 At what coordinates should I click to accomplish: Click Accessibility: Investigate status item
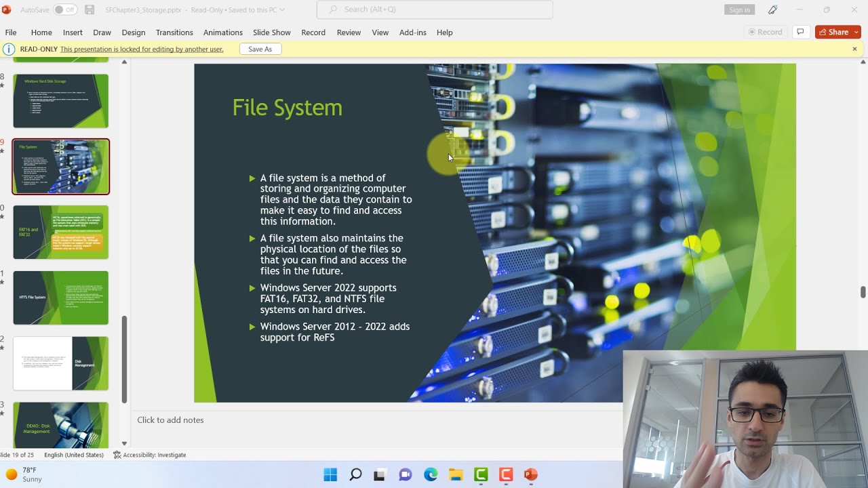click(x=149, y=455)
